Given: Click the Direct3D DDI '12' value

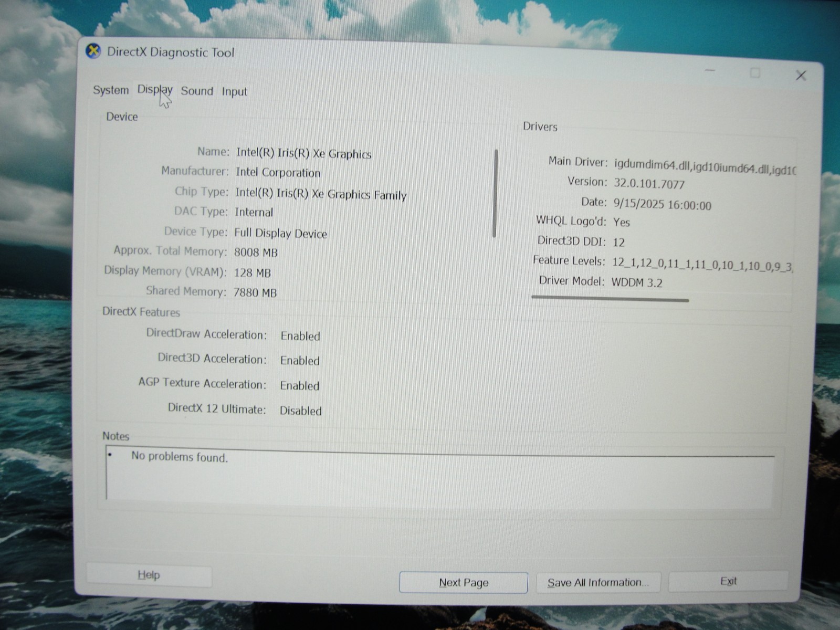Looking at the screenshot, I should click(x=618, y=242).
